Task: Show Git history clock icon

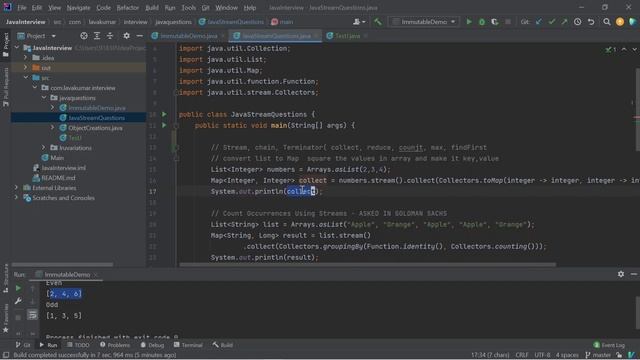Action: (578, 22)
